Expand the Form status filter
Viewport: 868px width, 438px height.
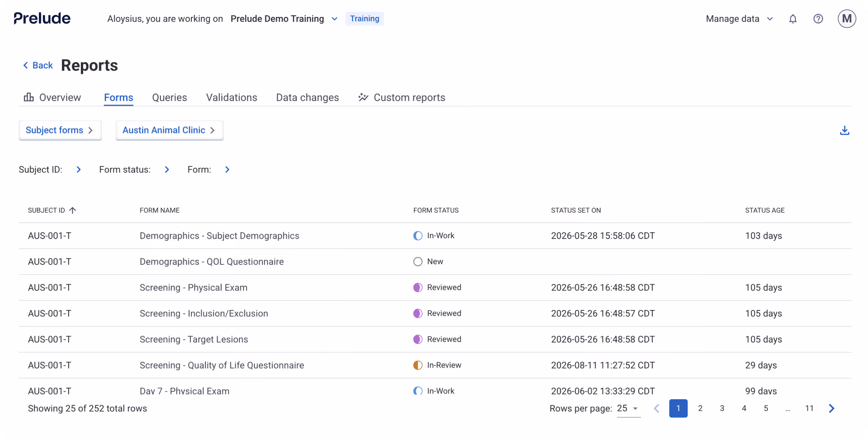167,170
